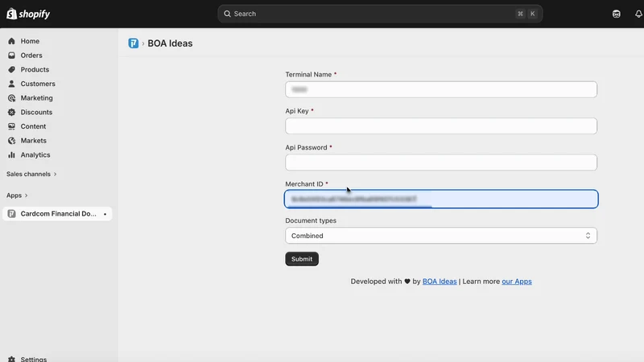Go to Markets section
This screenshot has height=362, width=644.
(x=33, y=141)
